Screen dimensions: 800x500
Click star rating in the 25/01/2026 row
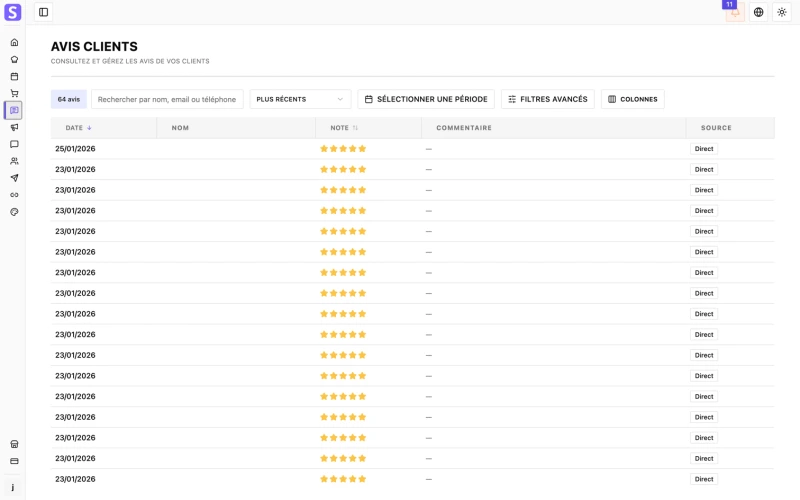(343, 148)
